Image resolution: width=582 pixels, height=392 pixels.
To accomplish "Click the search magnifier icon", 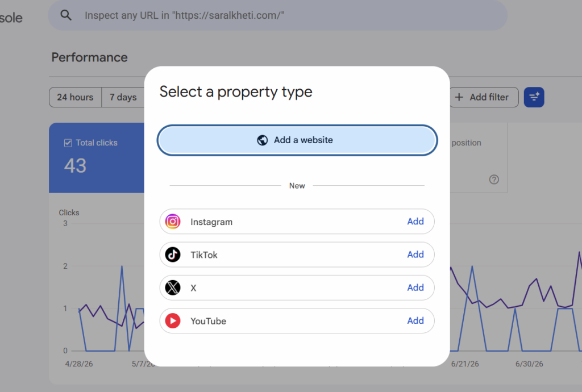I will coord(66,15).
